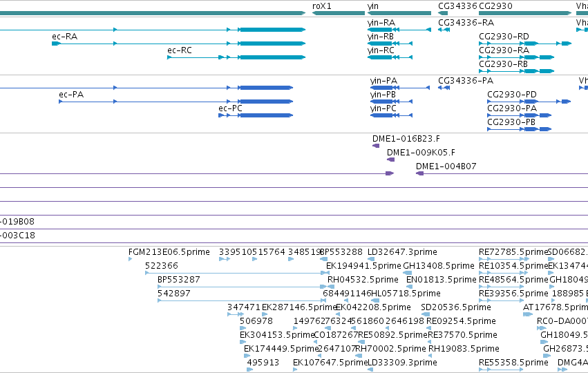The image size is (588, 373).
Task: Select EST RE39356.5prime
Action: (x=502, y=300)
